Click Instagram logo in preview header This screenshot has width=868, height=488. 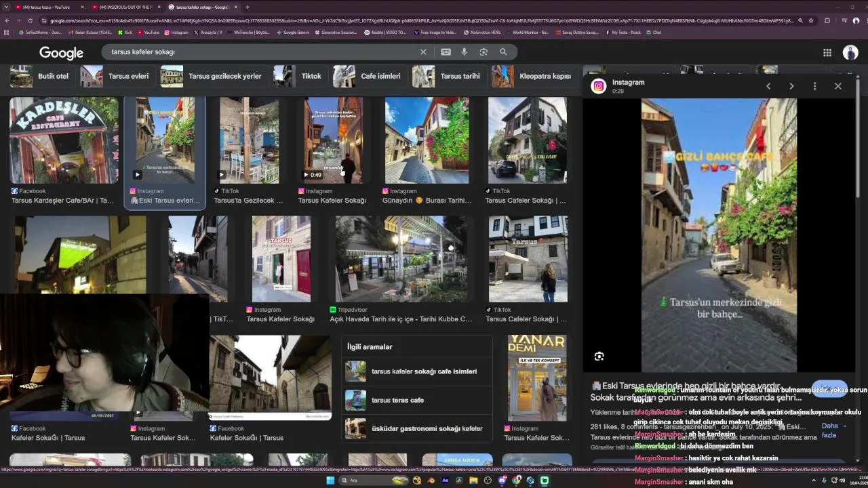pyautogui.click(x=598, y=86)
